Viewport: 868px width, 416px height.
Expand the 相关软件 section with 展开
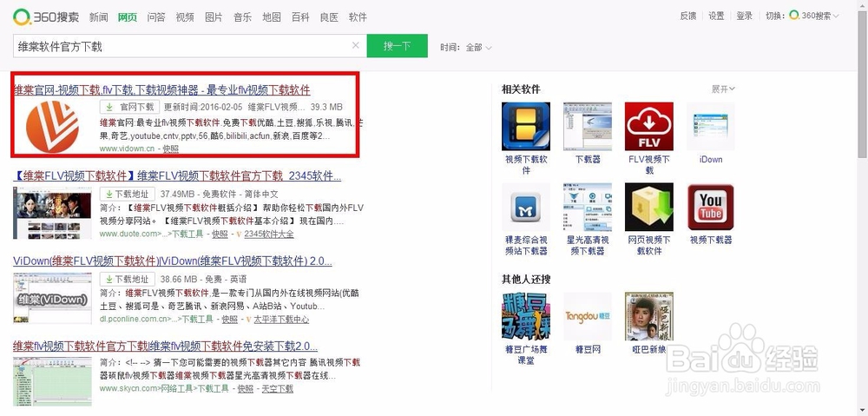click(723, 89)
